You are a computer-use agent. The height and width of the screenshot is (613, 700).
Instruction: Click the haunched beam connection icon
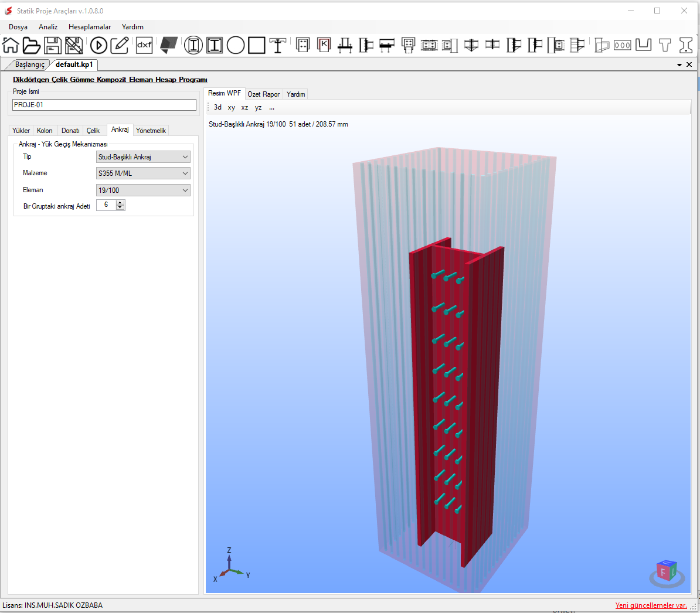[x=471, y=45]
